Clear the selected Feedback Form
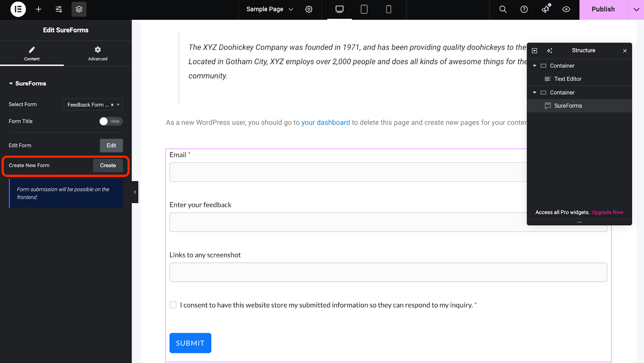This screenshot has height=363, width=644. coord(112,105)
